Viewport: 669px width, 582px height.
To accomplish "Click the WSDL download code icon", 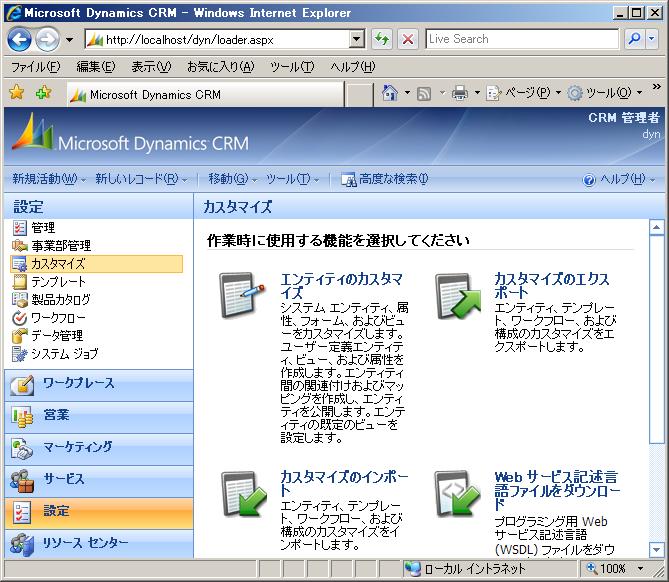I will pyautogui.click(x=457, y=493).
